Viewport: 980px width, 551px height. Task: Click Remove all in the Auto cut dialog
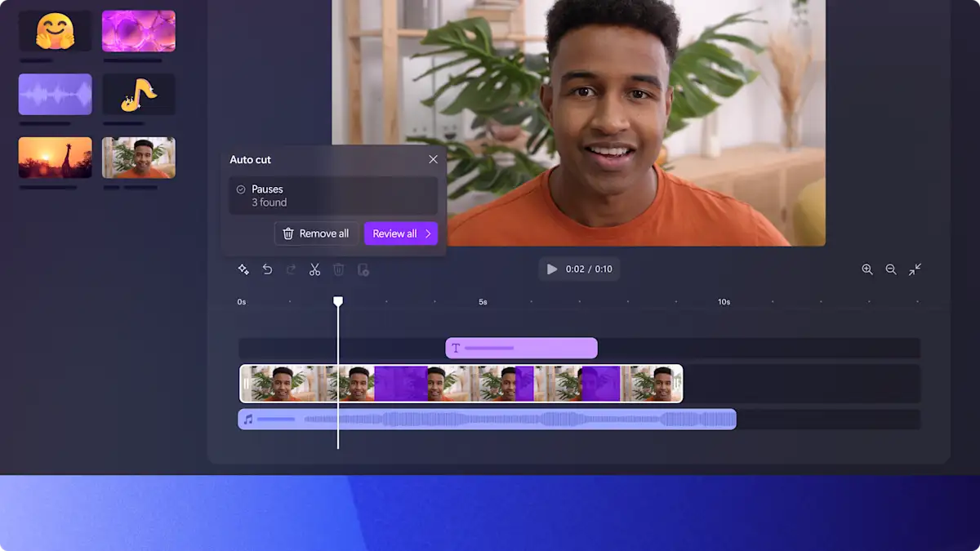(x=315, y=233)
